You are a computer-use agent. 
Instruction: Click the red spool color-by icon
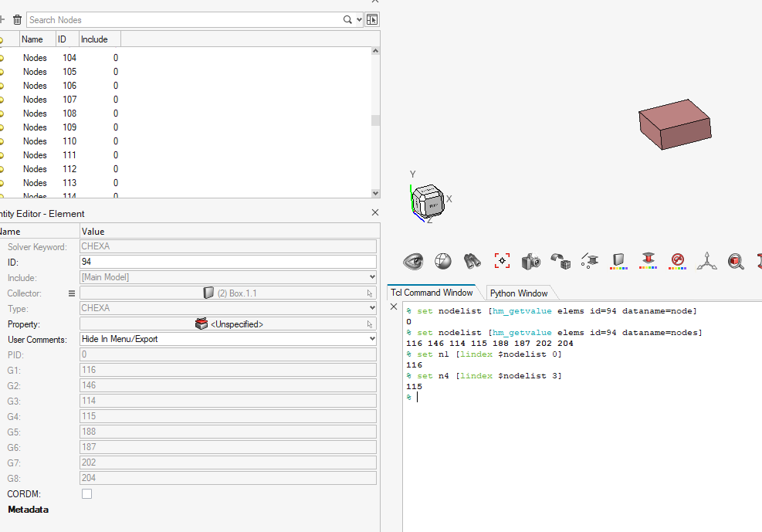(x=649, y=261)
